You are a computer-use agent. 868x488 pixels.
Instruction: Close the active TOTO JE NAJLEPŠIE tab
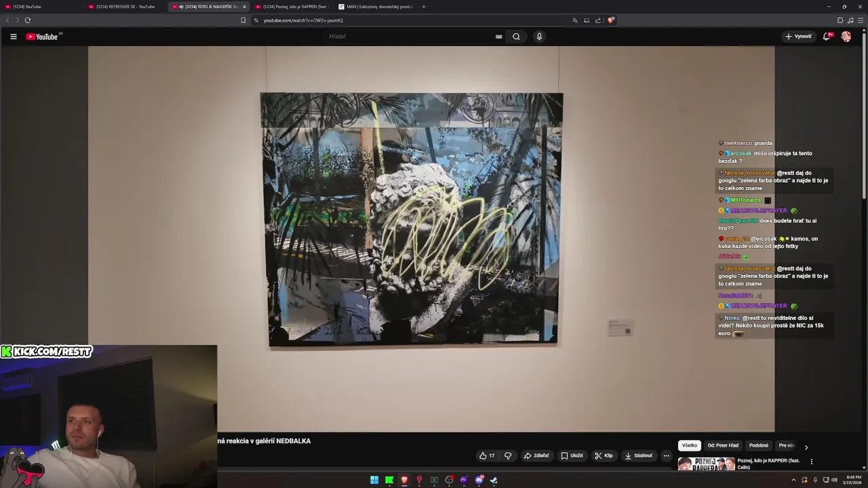[245, 7]
